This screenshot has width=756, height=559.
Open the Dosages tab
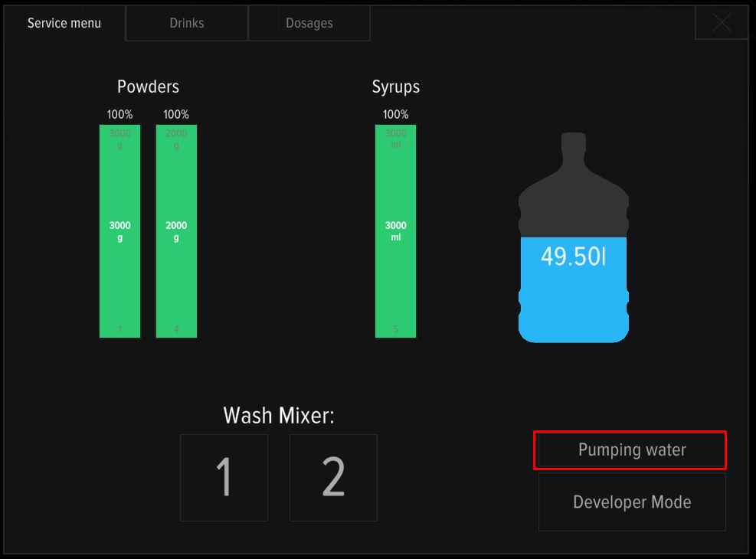(x=309, y=23)
